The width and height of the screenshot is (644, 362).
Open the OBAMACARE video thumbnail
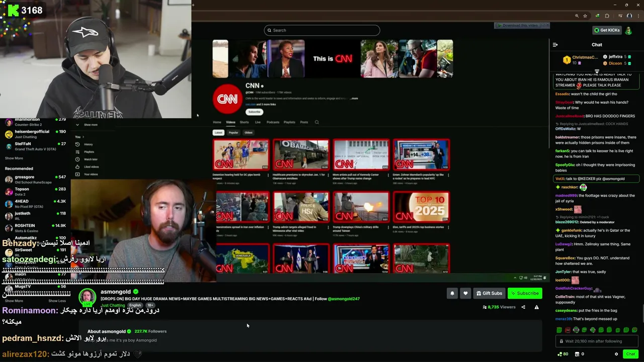point(301,154)
